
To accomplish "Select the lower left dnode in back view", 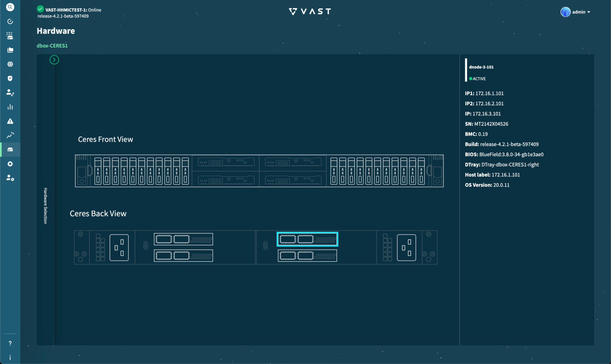I will click(183, 256).
